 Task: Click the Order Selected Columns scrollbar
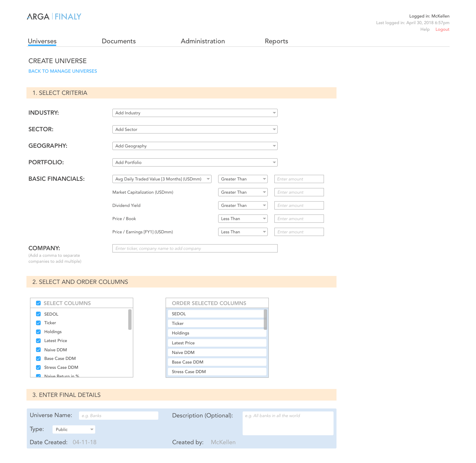[x=265, y=319]
